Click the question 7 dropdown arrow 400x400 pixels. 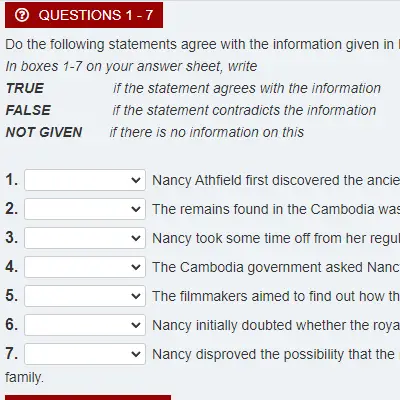click(x=136, y=354)
